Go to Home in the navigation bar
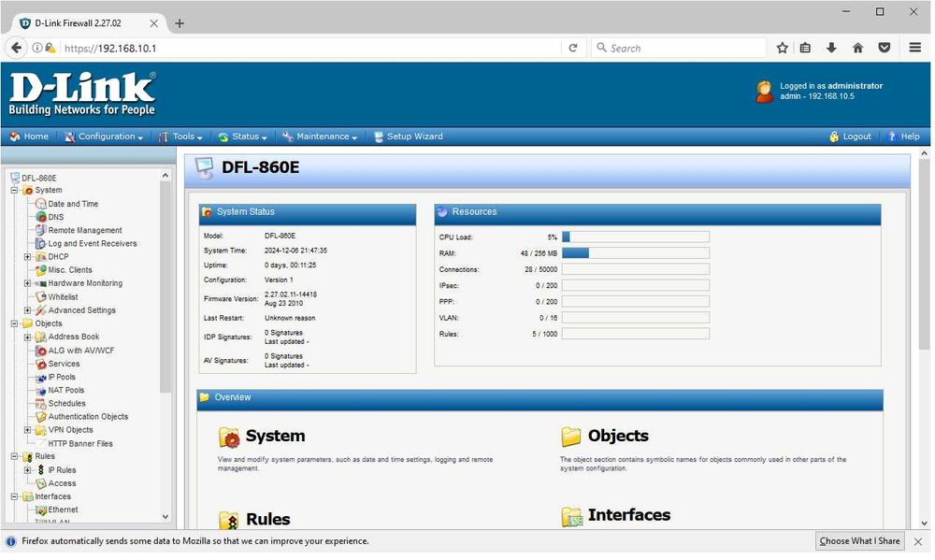Image resolution: width=935 pixels, height=560 pixels. [x=29, y=137]
